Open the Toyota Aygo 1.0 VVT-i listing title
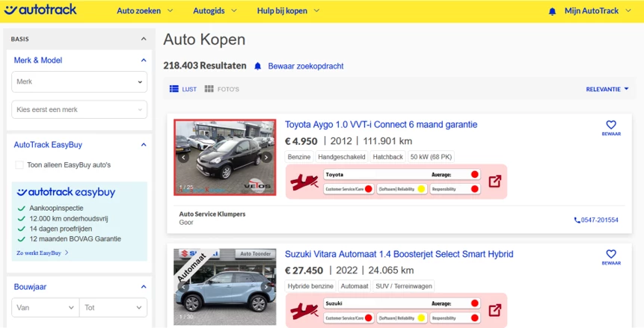This screenshot has width=644, height=328. (381, 124)
